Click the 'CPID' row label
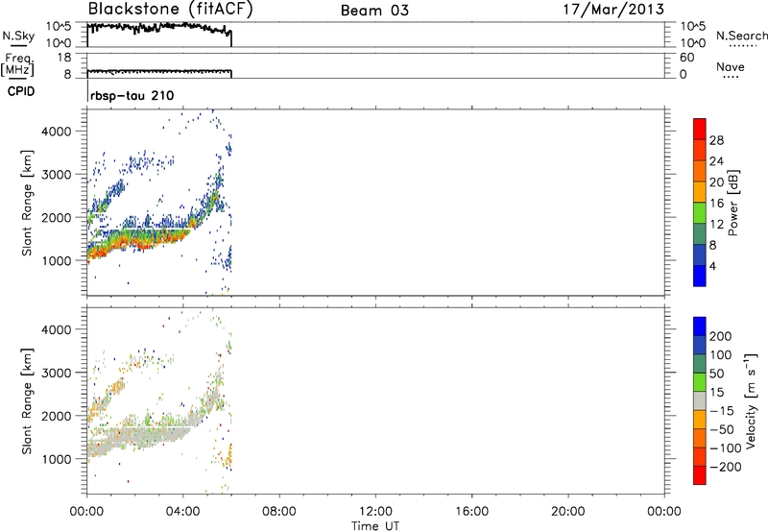768x532 pixels. point(21,91)
